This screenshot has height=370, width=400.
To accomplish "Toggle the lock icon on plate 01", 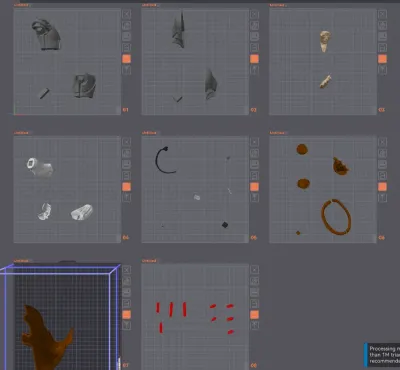I will click(127, 48).
